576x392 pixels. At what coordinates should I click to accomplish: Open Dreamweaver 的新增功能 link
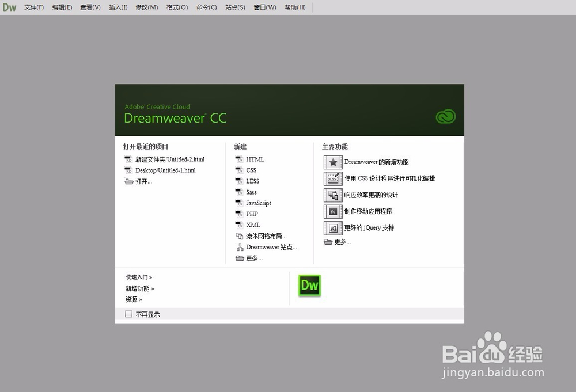377,162
